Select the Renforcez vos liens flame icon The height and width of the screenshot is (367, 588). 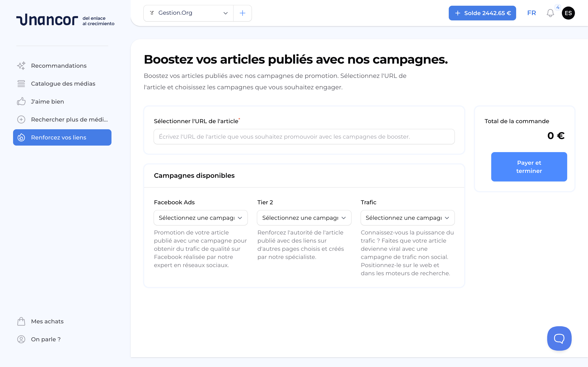21,137
